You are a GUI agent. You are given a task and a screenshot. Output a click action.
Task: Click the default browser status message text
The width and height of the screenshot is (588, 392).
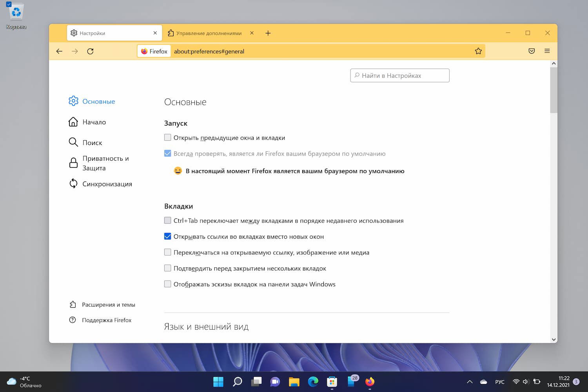295,171
